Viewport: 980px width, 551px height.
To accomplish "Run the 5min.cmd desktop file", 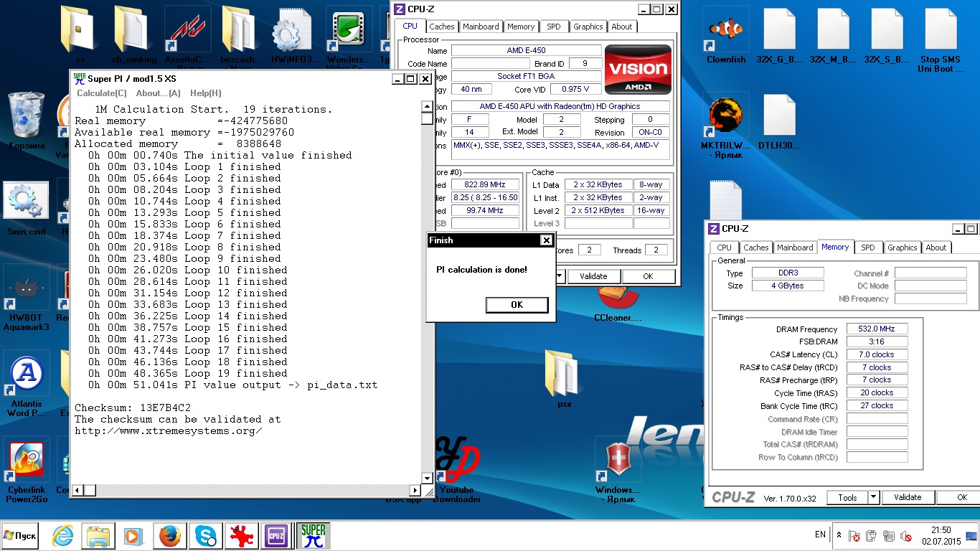I will tap(27, 209).
